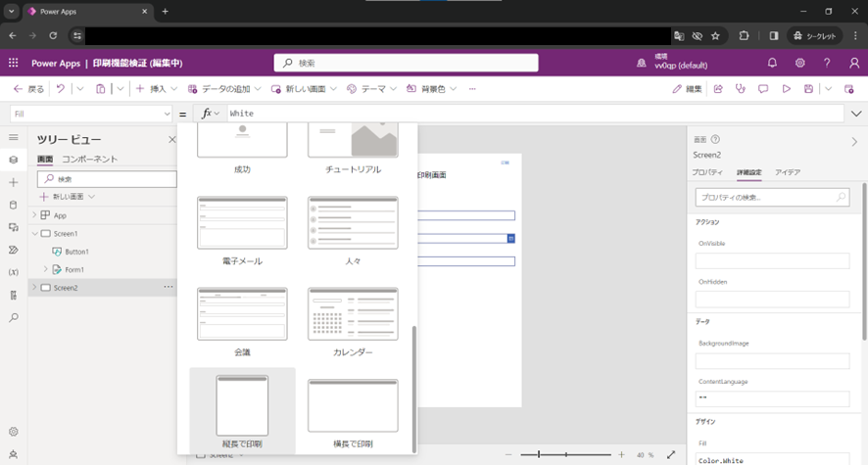
Task: Expand the formula bar chevron
Action: click(856, 114)
